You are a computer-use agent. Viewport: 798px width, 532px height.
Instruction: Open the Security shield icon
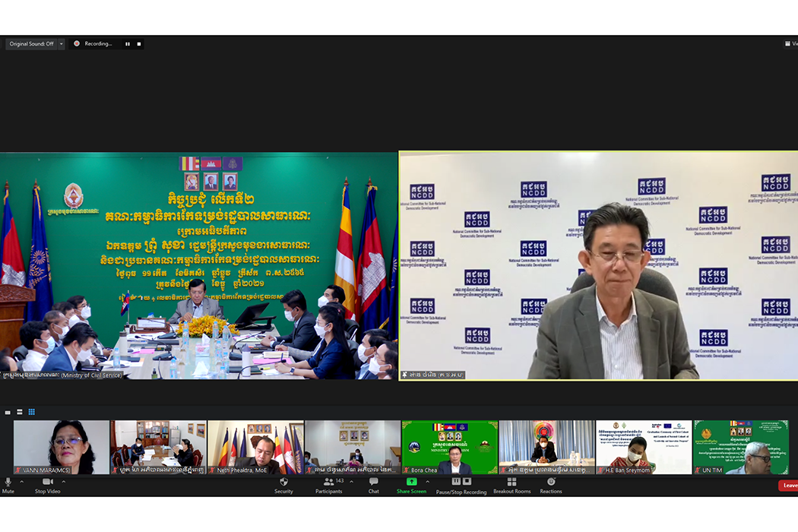283,482
